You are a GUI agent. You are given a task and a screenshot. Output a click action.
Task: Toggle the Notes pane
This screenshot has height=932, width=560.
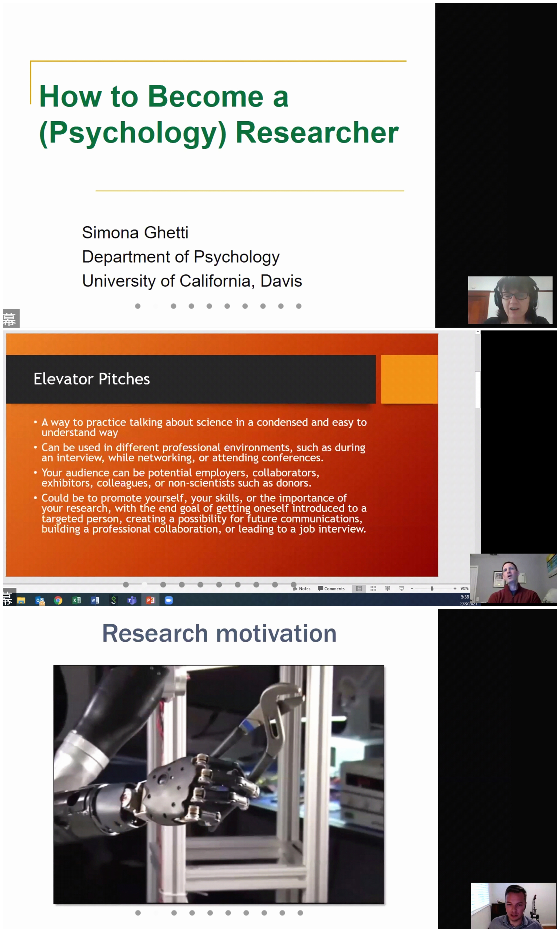(x=302, y=588)
